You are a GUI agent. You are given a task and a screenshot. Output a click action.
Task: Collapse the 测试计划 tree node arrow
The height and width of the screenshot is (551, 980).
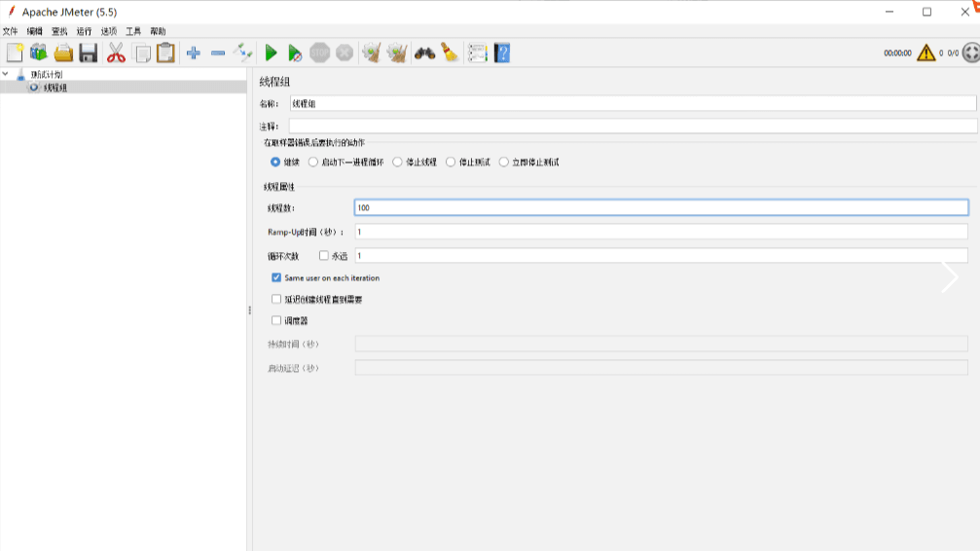point(6,74)
